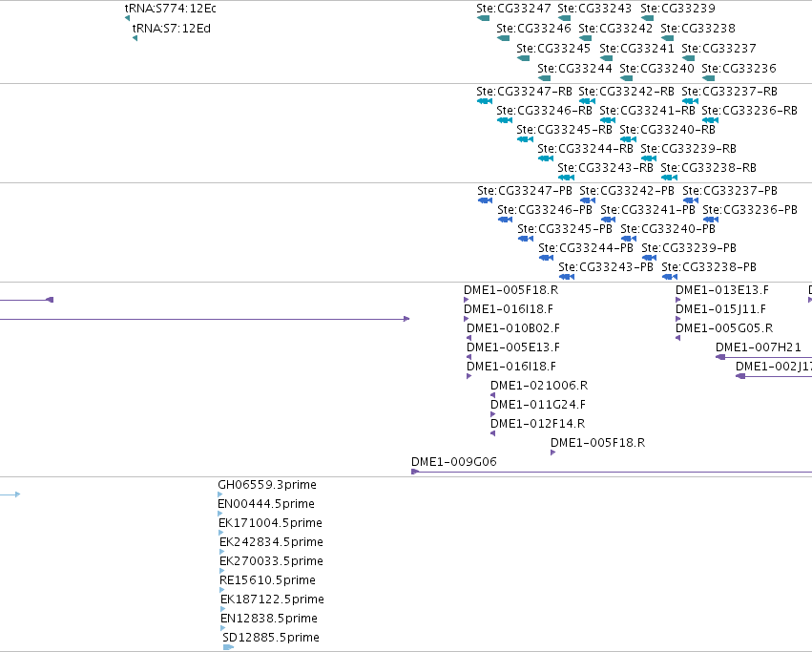Select BAC clone DME1-009G06 label
The height and width of the screenshot is (652, 812).
pyautogui.click(x=454, y=462)
